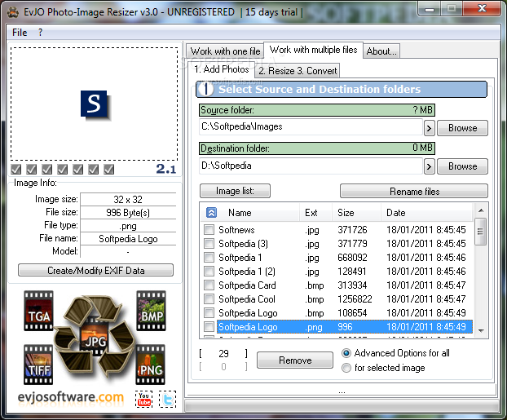The image size is (507, 420).
Task: Click the Image size value 32 x 32
Action: coord(128,199)
